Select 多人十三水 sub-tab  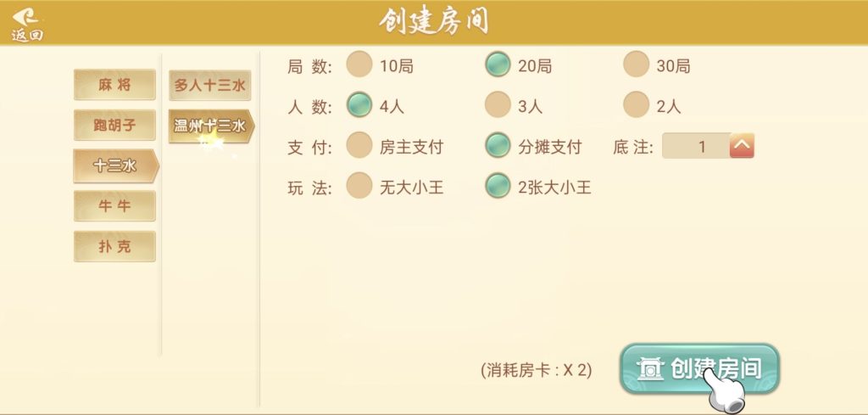tap(209, 85)
